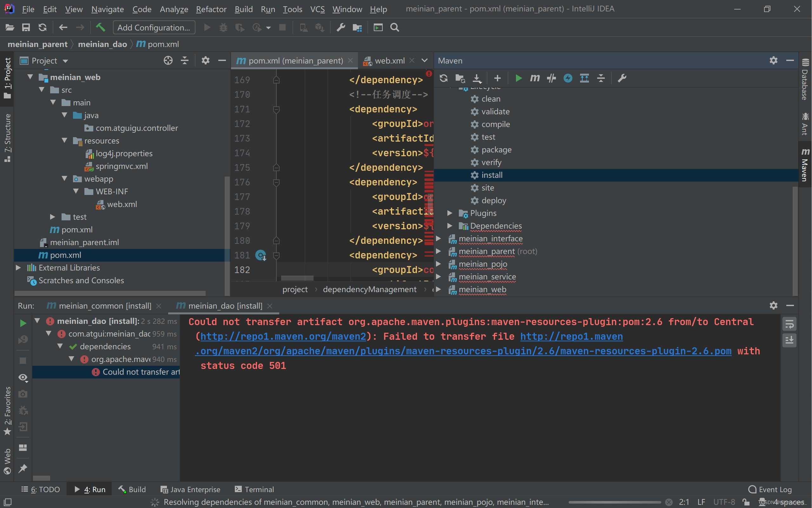Screen dimensions: 812x508
Task: Click Locate file target icon in Project panel
Action: click(x=168, y=60)
